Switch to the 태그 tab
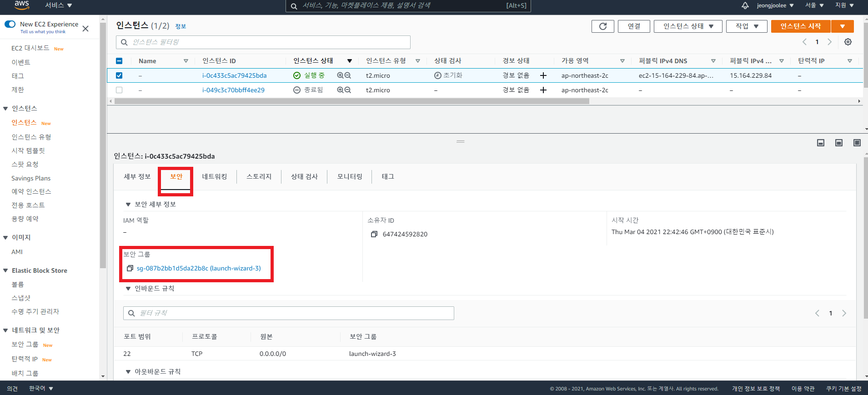Viewport: 868px width, 395px height. (388, 176)
